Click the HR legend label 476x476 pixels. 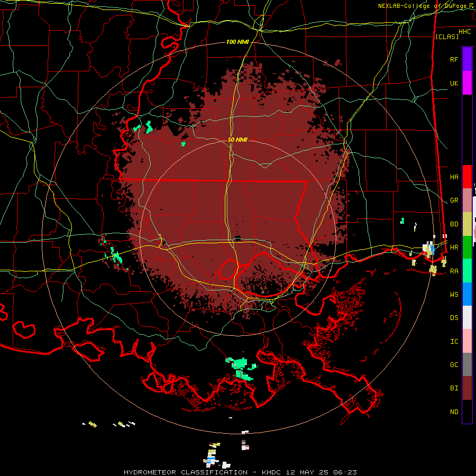click(x=454, y=248)
